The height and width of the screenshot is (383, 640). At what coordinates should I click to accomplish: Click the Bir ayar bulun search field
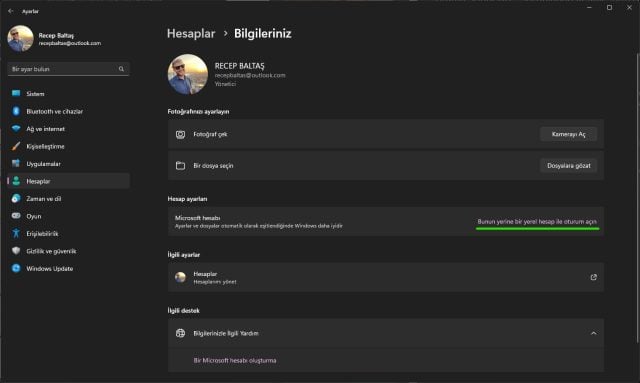69,69
